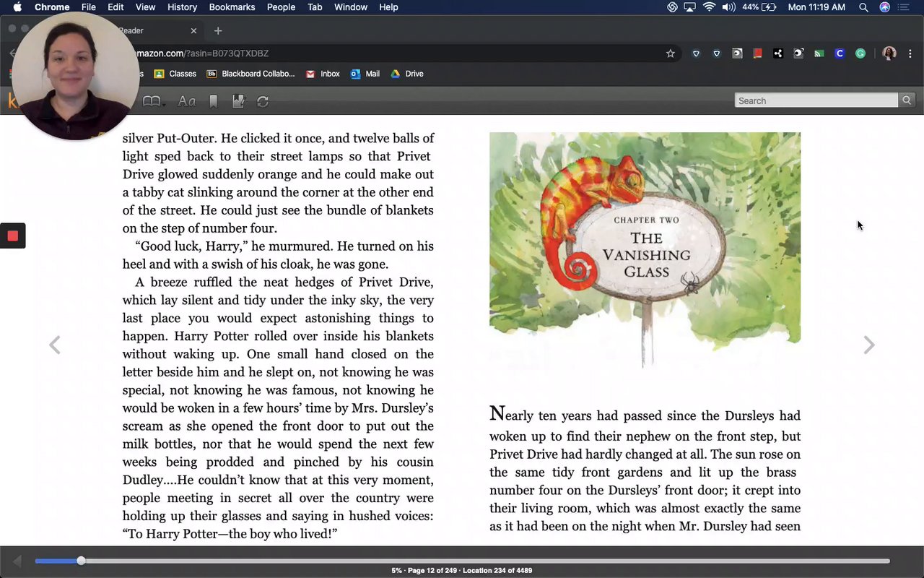Focus the Kindle Search field

tap(816, 100)
